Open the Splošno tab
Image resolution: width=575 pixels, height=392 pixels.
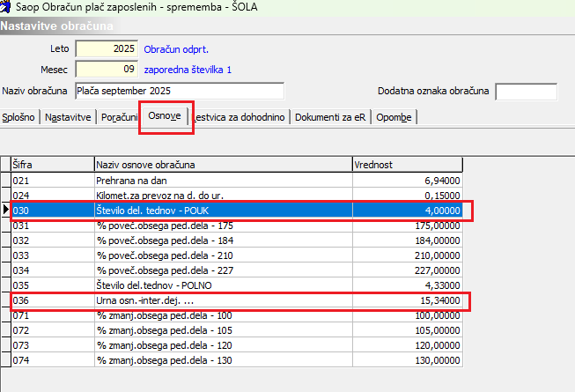pos(18,117)
